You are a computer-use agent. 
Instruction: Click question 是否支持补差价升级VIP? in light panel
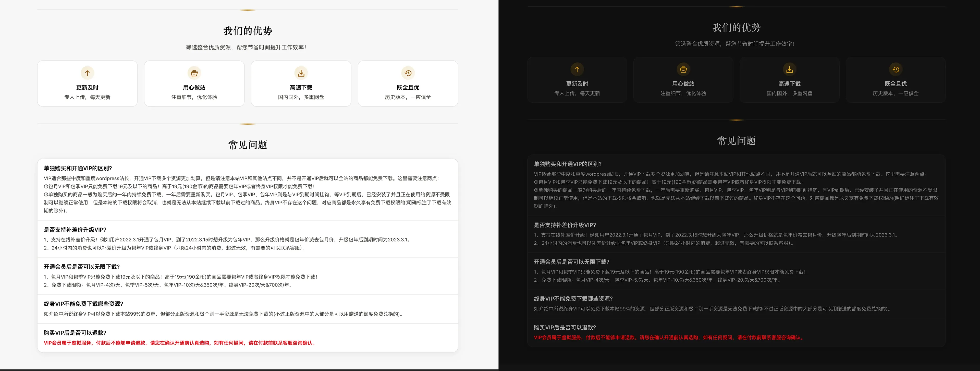(x=75, y=230)
